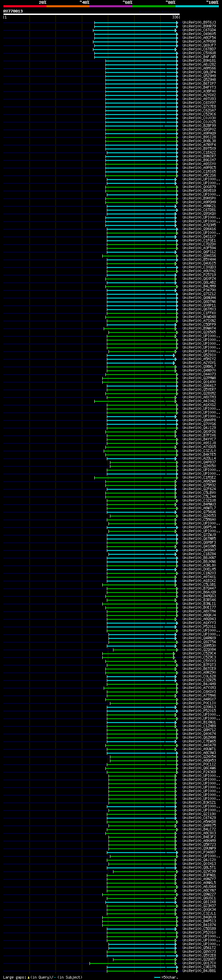Select hit label UniRef100_Q5Y2E8

pos(199,955)
